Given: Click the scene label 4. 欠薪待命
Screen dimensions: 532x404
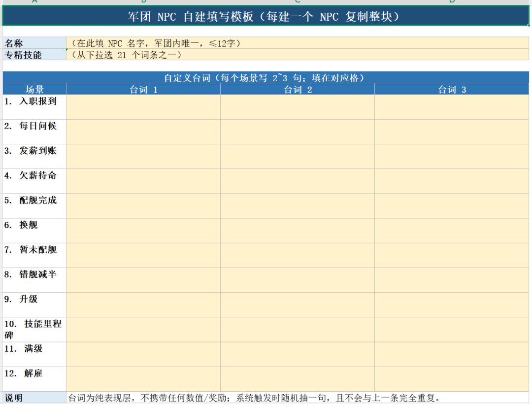Looking at the screenshot, I should (34, 181).
